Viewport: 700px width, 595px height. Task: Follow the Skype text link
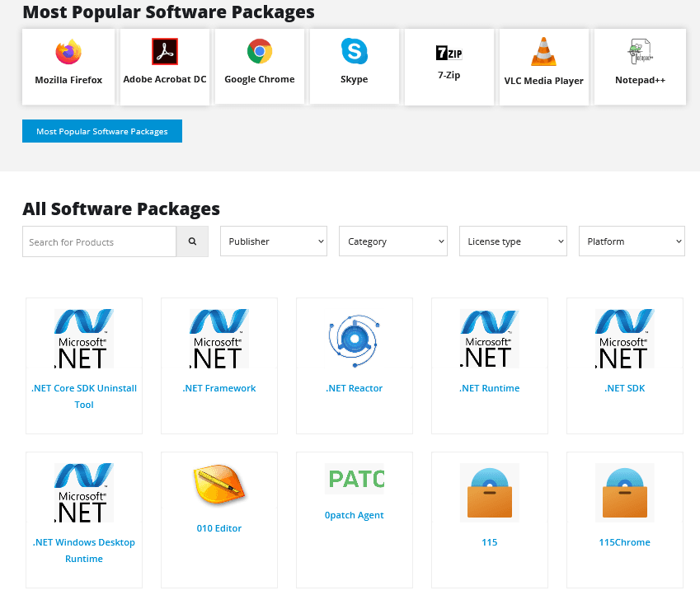[x=354, y=79]
